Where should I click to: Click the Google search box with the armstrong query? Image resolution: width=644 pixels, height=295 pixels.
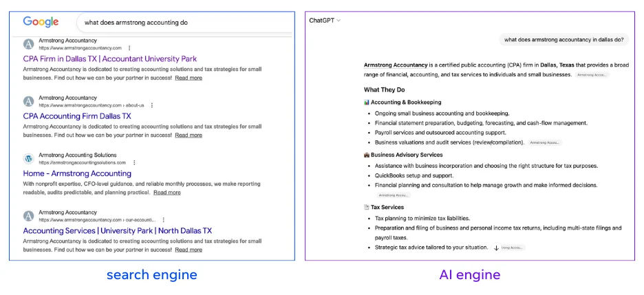tap(185, 23)
